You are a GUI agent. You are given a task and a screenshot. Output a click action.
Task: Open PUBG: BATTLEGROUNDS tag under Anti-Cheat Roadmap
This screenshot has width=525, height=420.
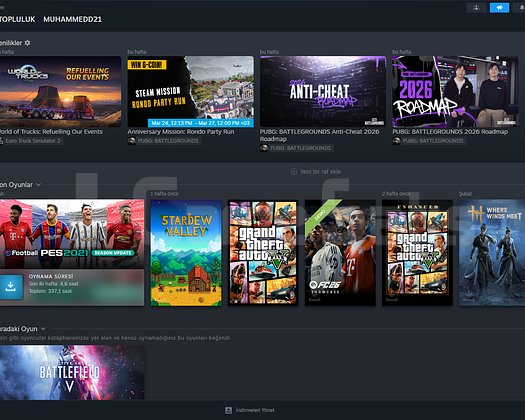tap(300, 148)
